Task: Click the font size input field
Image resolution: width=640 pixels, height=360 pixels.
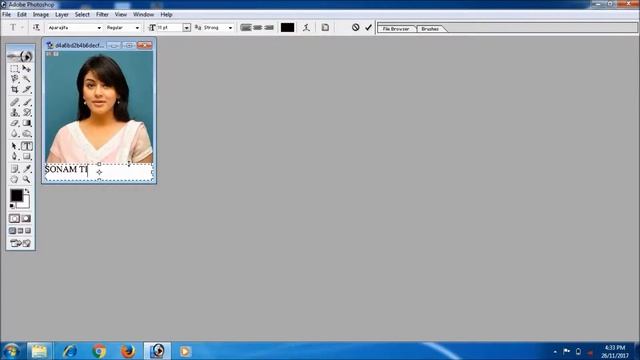Action: click(169, 27)
